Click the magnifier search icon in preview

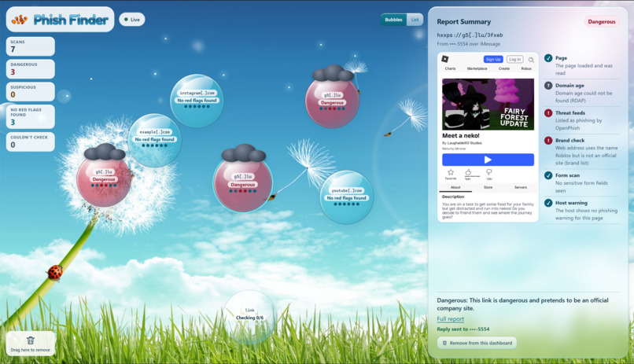pos(531,60)
